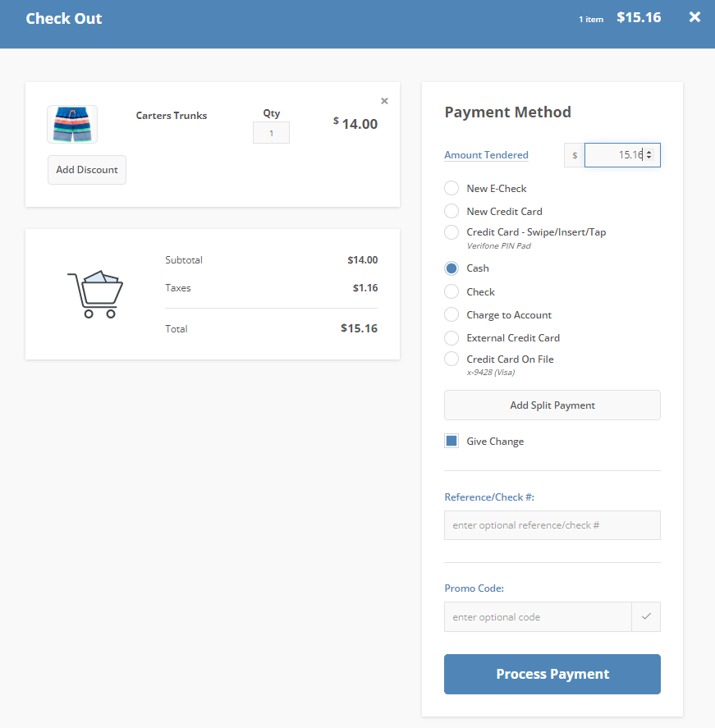The height and width of the screenshot is (728, 715).
Task: Click the Reference/Check # label
Action: 489,497
